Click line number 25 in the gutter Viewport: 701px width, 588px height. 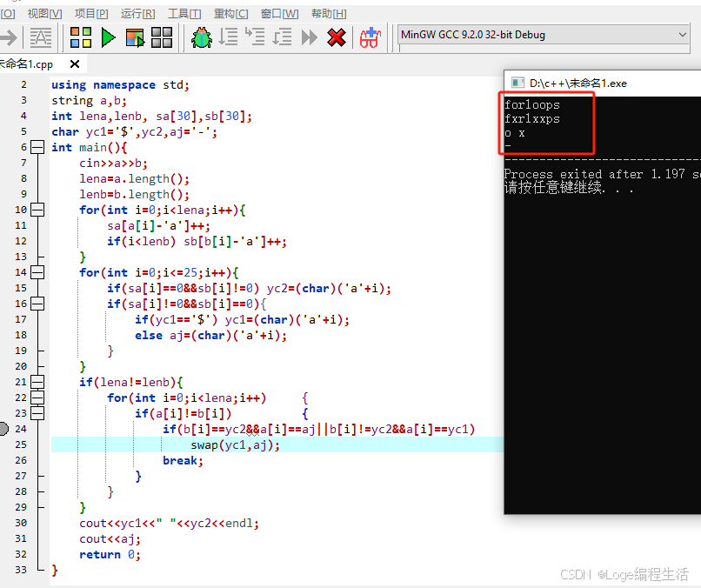tap(21, 444)
